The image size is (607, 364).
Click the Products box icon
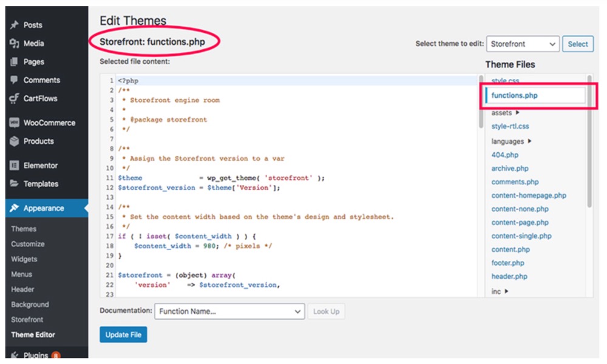click(x=15, y=141)
